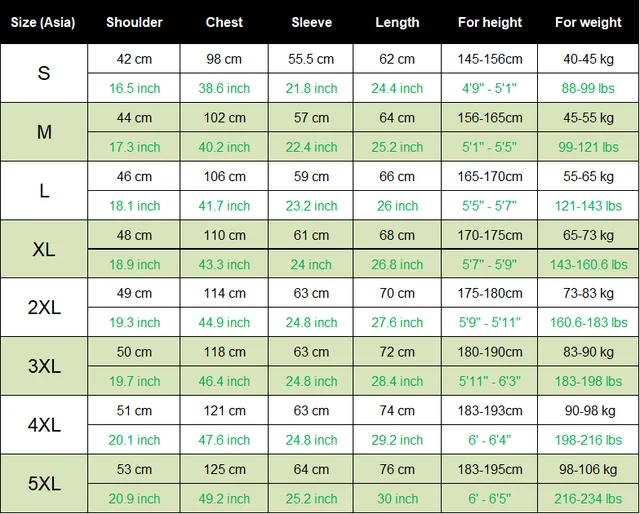This screenshot has width=640, height=514.
Task: Click the '106 cm' chest cell
Action: click(x=224, y=176)
